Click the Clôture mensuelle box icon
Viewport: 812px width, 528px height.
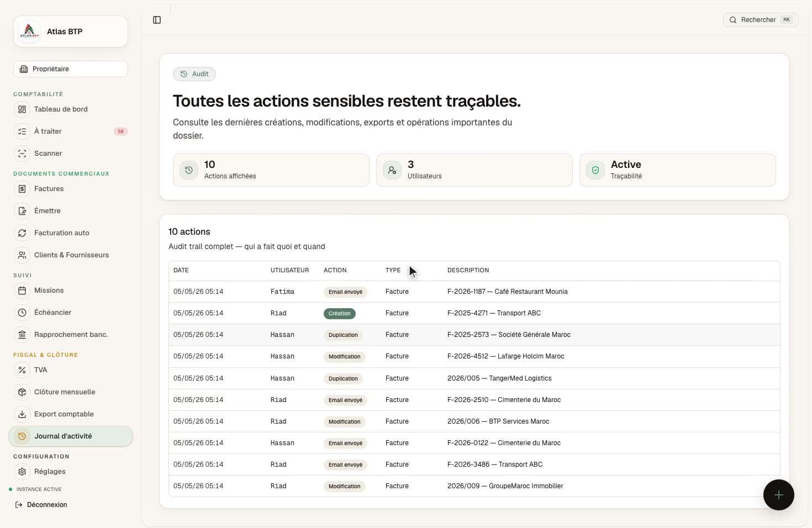click(22, 392)
